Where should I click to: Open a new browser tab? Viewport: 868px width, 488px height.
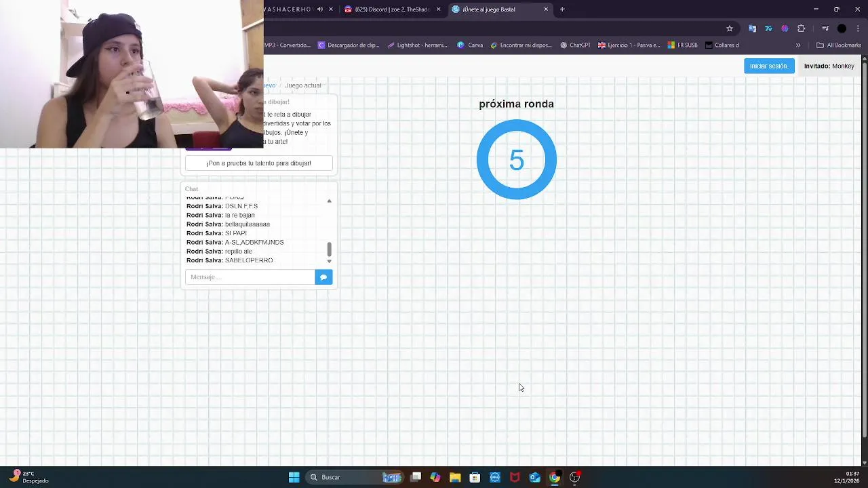(562, 9)
